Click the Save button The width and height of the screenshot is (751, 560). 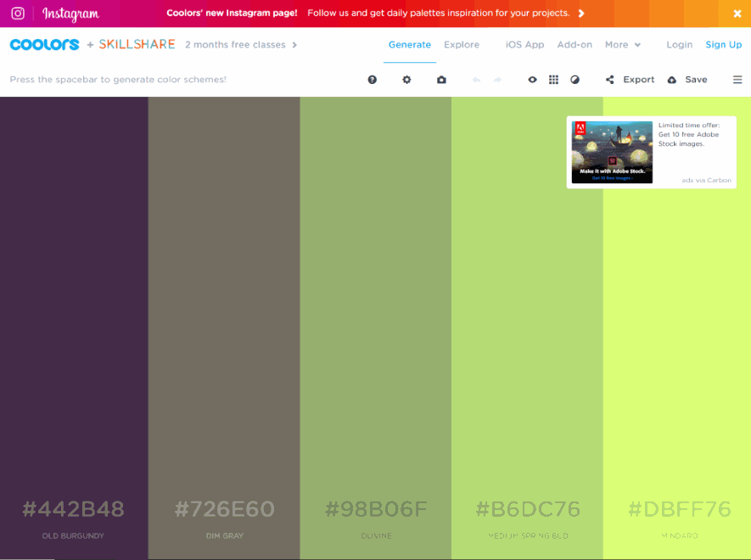(x=687, y=80)
